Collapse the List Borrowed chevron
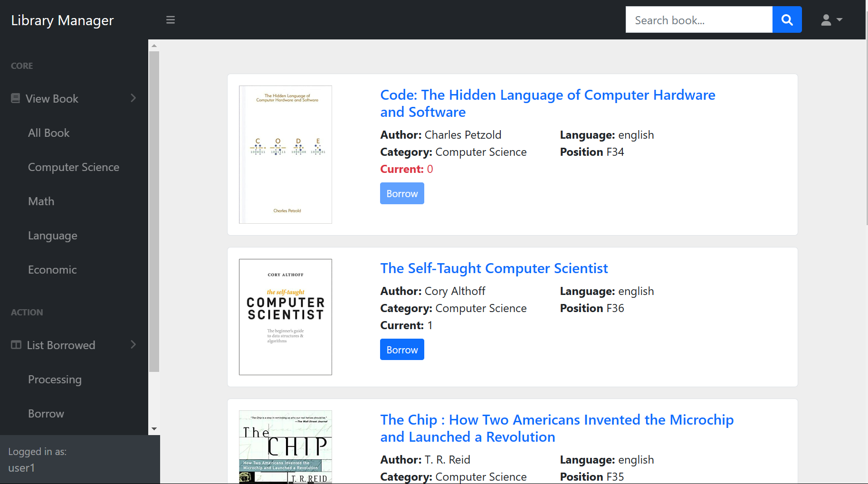 (134, 345)
